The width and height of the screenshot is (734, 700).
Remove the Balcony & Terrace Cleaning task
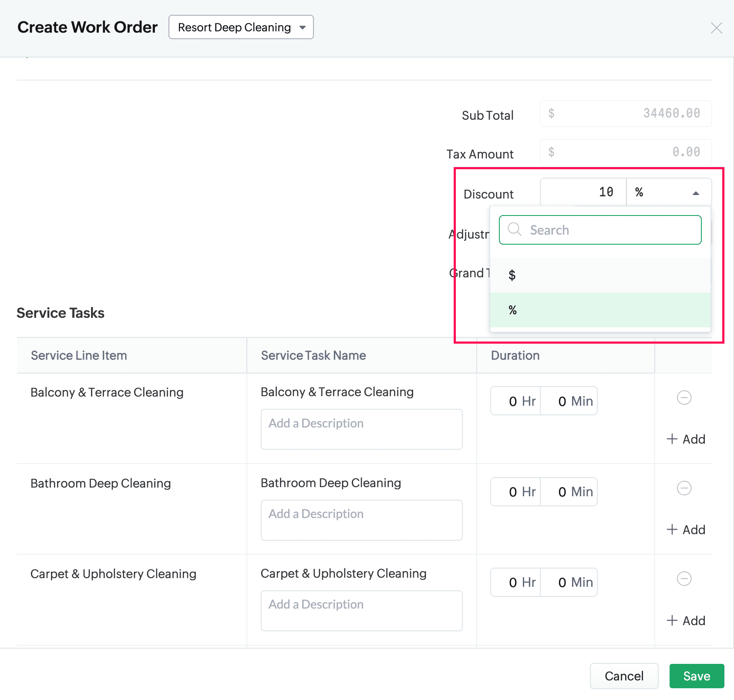684,397
